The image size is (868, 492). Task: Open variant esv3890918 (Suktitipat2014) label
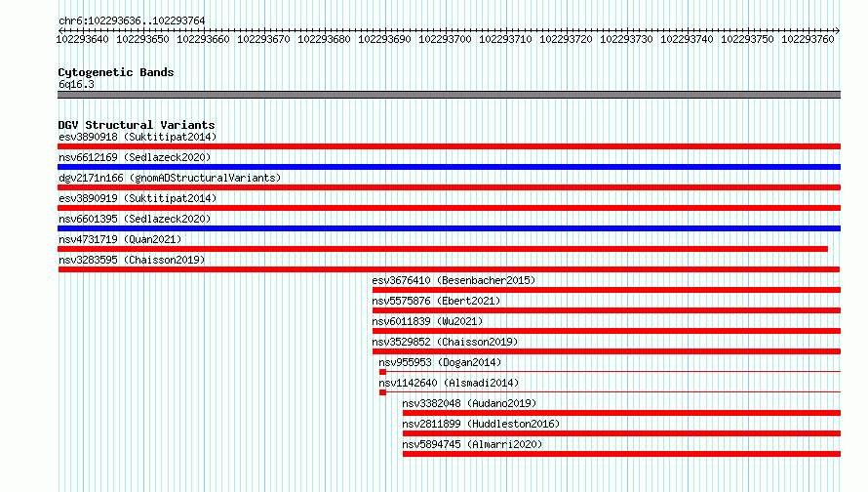(138, 137)
